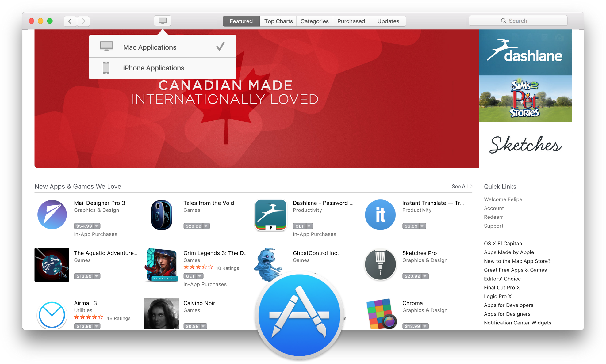Open the device selector monitor icon in toolbar
The height and width of the screenshot is (364, 606).
pos(163,21)
